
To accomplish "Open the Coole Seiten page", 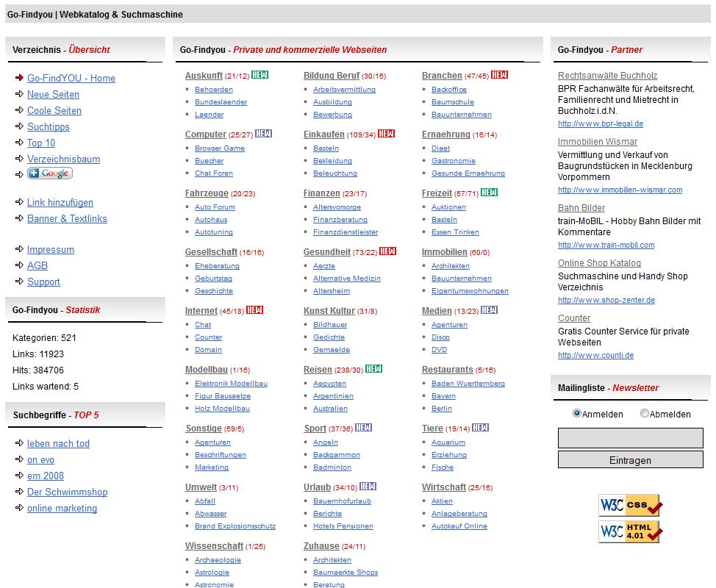I will point(54,110).
